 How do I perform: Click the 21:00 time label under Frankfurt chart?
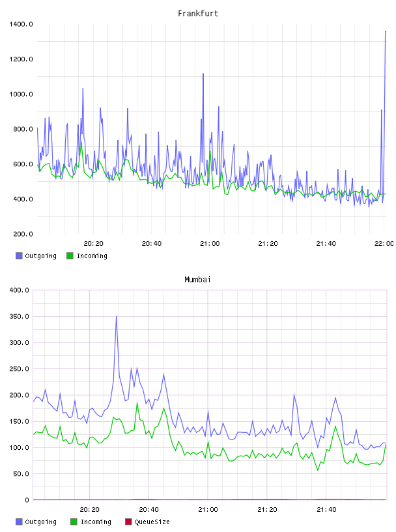pyautogui.click(x=210, y=244)
